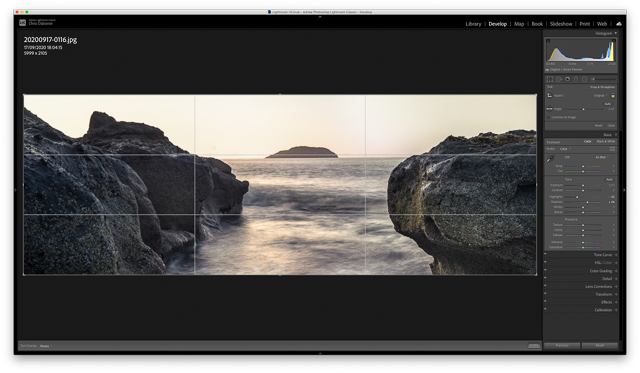Select the White Balance eyedropper
Viewport: 640px width, 373px height.
(550, 158)
